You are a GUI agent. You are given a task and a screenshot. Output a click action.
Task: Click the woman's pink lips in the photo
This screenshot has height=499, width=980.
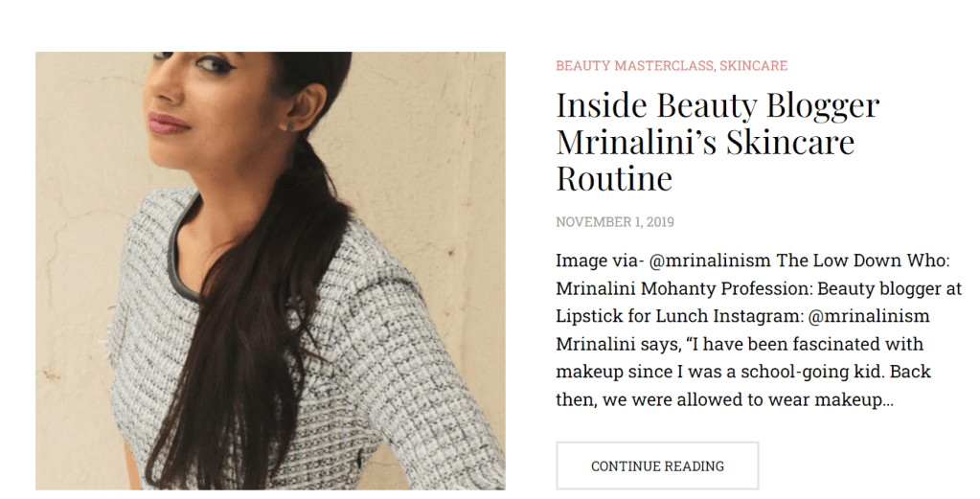click(x=170, y=123)
